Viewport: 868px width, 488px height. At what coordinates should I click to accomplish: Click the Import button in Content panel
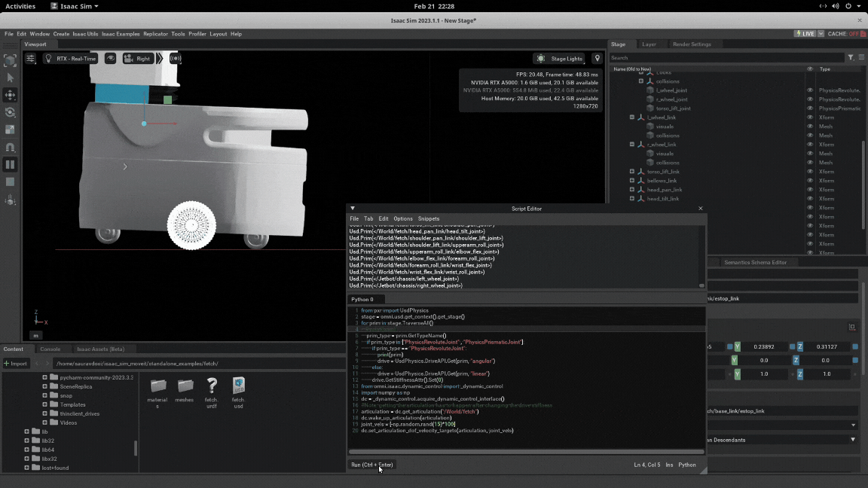pyautogui.click(x=16, y=364)
